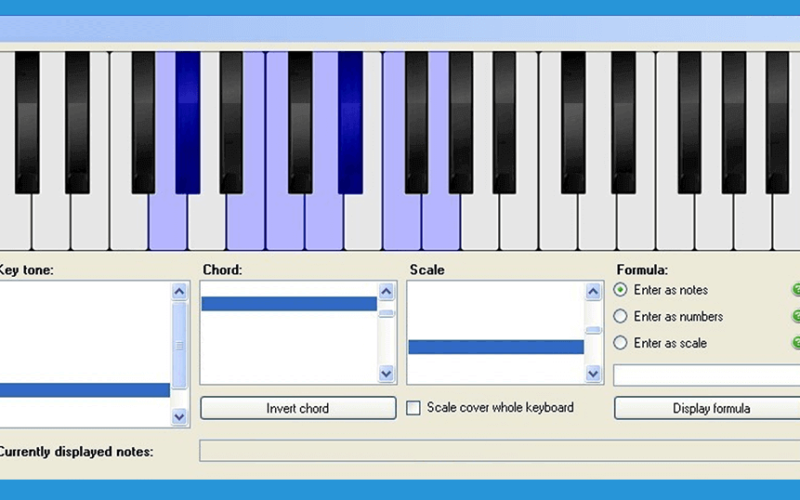Click the Display formula button
The width and height of the screenshot is (800, 500).
tap(707, 408)
